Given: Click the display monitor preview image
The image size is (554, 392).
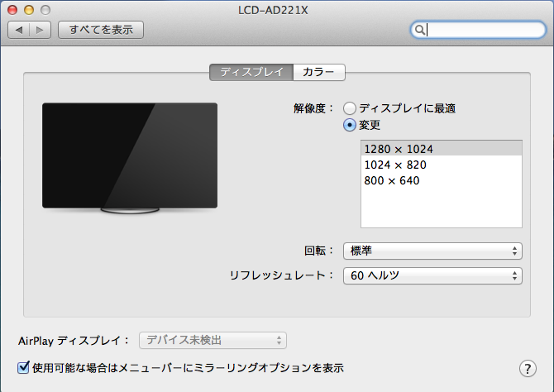Looking at the screenshot, I should (x=130, y=158).
